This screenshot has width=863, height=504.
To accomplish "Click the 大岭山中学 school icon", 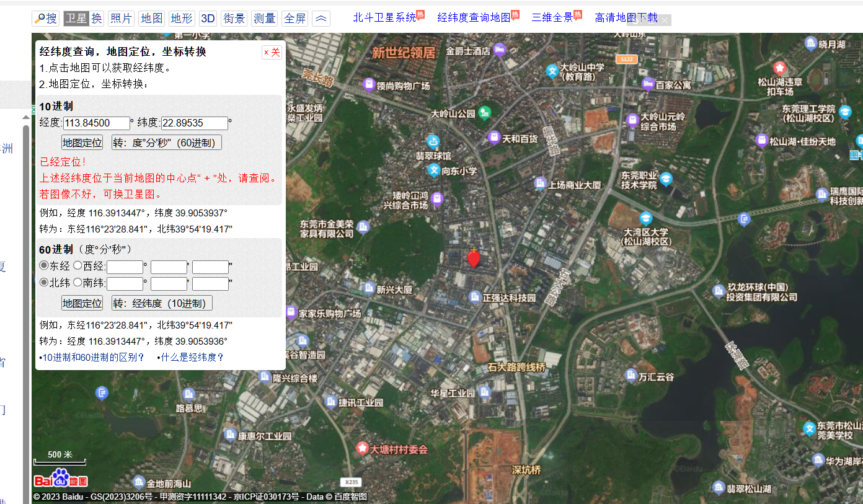I will point(552,71).
